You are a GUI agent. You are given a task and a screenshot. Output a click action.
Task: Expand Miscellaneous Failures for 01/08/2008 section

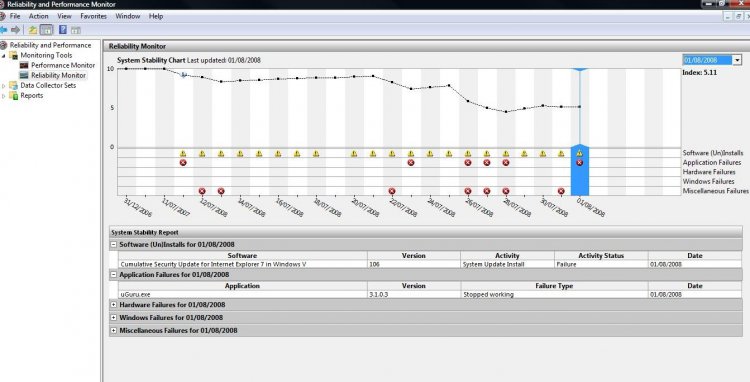coord(113,330)
